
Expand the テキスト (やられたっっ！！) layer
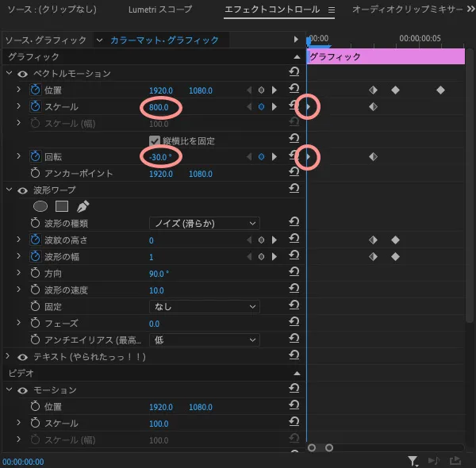tap(8, 357)
